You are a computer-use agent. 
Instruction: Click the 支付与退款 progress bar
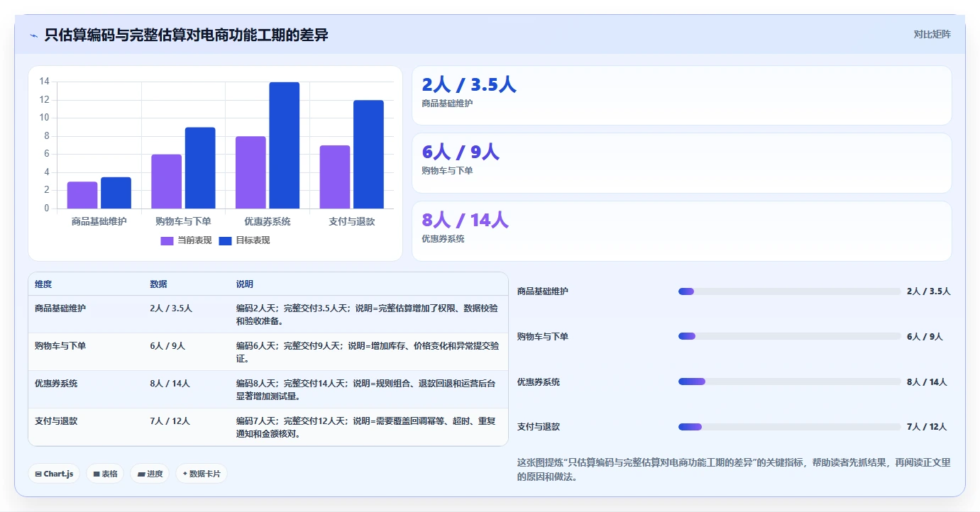point(789,427)
